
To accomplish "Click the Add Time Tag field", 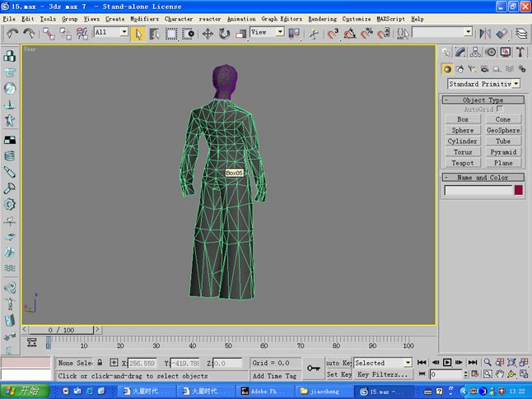I will (x=274, y=376).
